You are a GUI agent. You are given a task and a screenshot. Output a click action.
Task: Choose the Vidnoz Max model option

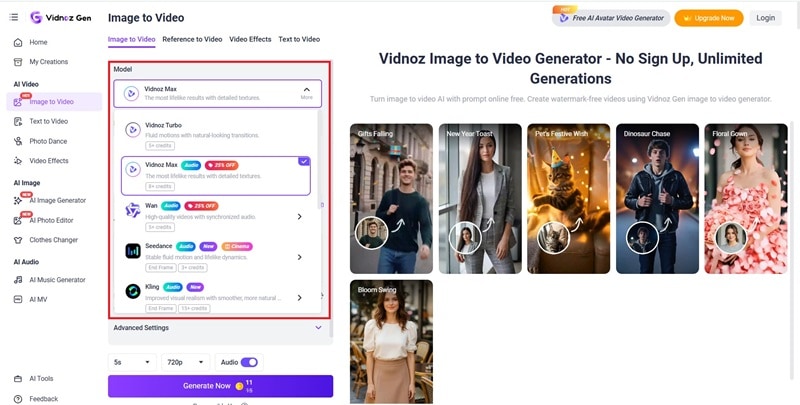[x=216, y=176]
